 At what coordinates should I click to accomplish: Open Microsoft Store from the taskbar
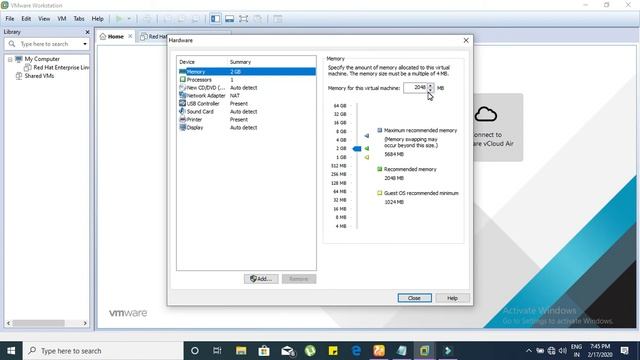point(264,351)
